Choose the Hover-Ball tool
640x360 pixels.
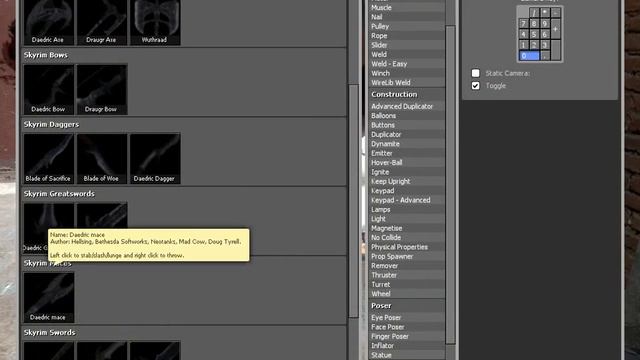coord(407,162)
